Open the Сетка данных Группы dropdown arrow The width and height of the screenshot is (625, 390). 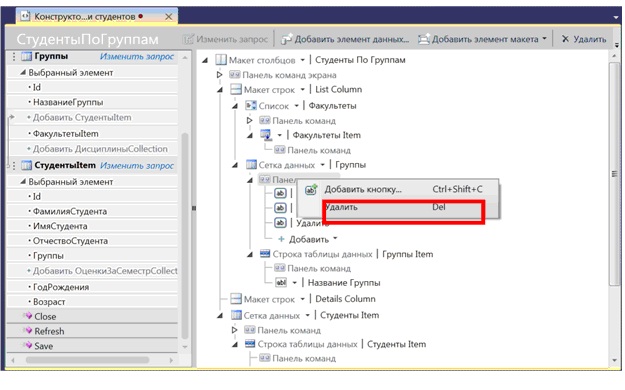(x=322, y=165)
